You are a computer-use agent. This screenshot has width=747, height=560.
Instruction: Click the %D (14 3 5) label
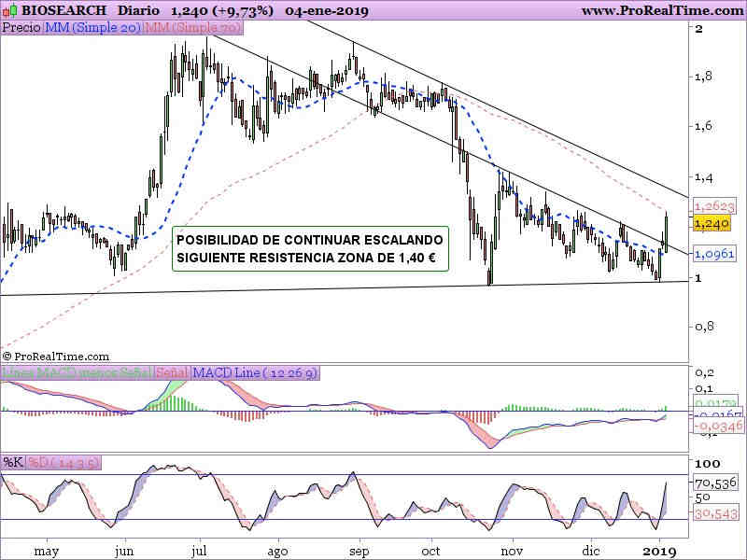(x=63, y=462)
